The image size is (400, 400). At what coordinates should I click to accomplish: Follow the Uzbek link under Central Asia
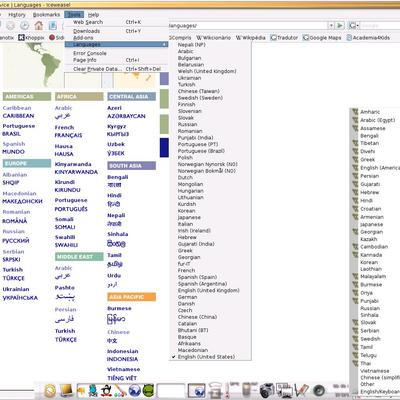tap(116, 144)
